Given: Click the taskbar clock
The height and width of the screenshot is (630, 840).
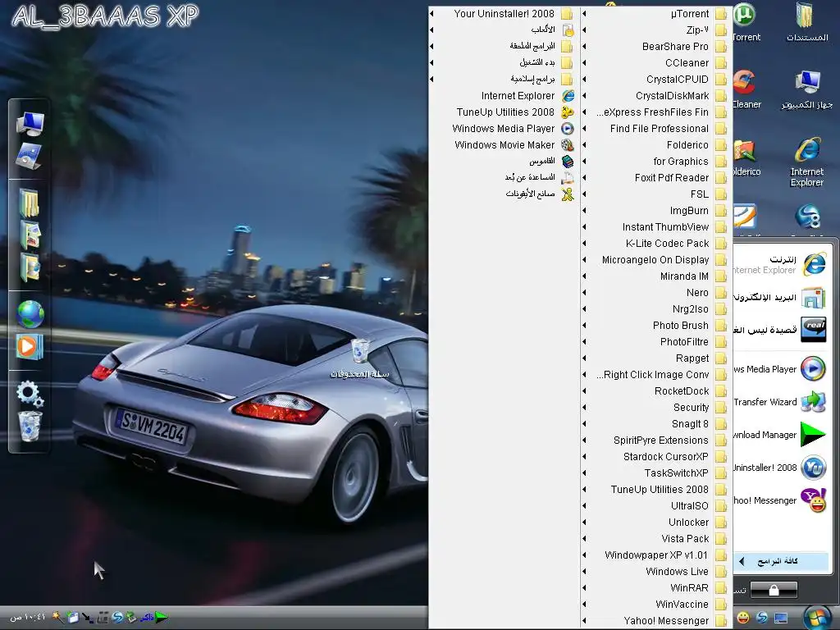Looking at the screenshot, I should click(x=28, y=617).
